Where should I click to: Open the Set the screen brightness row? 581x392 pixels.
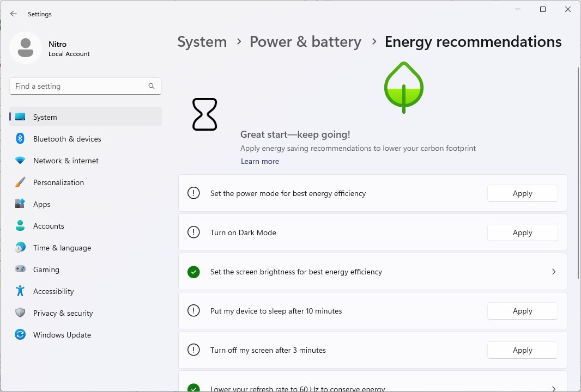point(373,272)
